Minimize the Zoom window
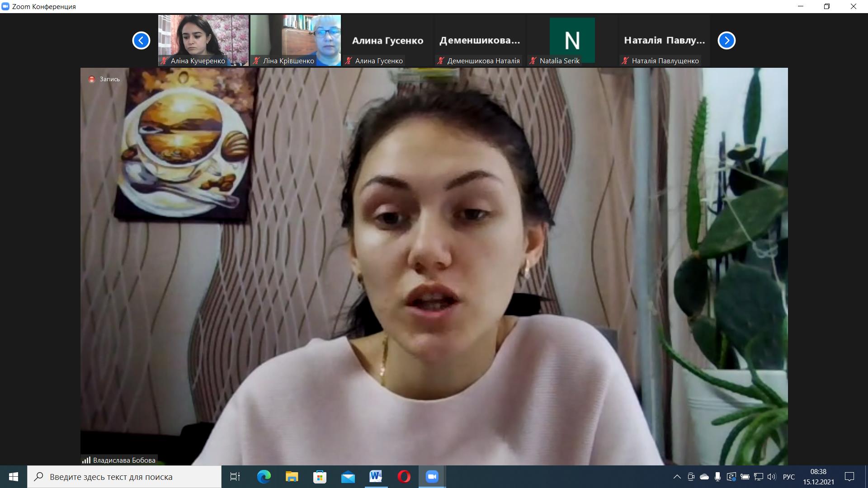The image size is (868, 488). pos(801,6)
